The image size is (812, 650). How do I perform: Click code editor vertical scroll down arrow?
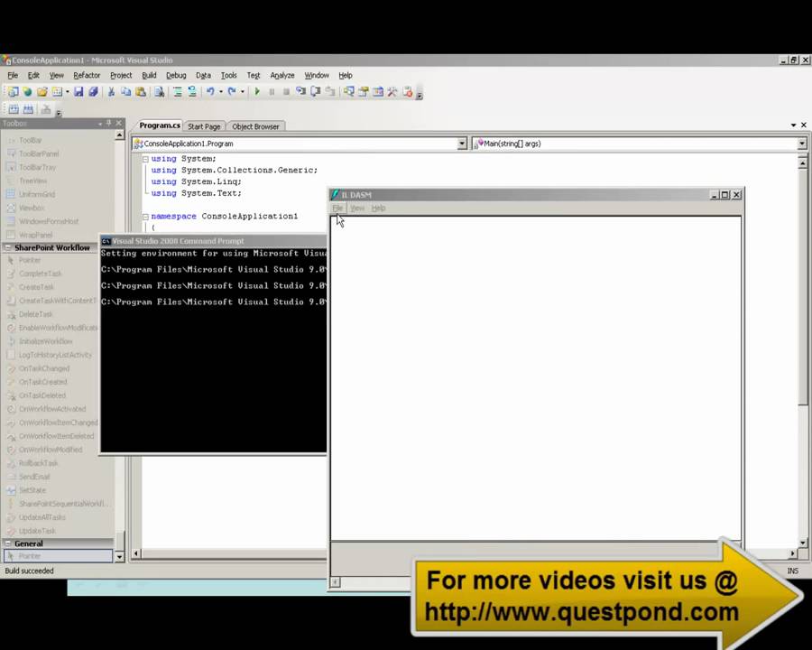click(x=803, y=543)
